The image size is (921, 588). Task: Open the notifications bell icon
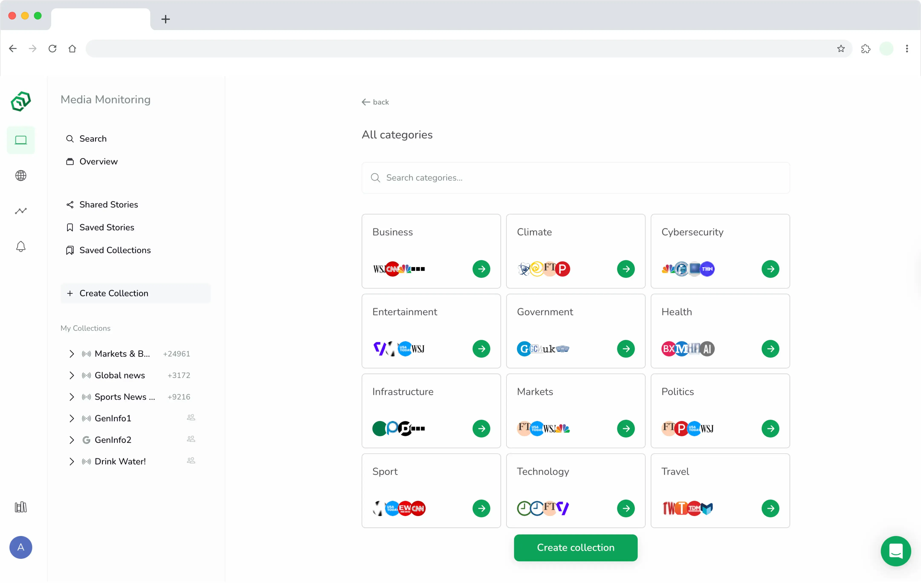(21, 246)
